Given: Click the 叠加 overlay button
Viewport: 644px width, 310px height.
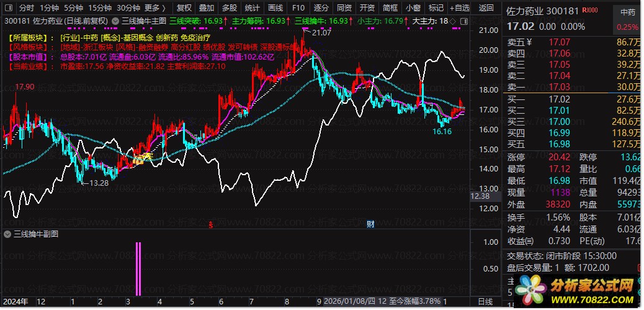Looking at the screenshot, I should click(207, 8).
